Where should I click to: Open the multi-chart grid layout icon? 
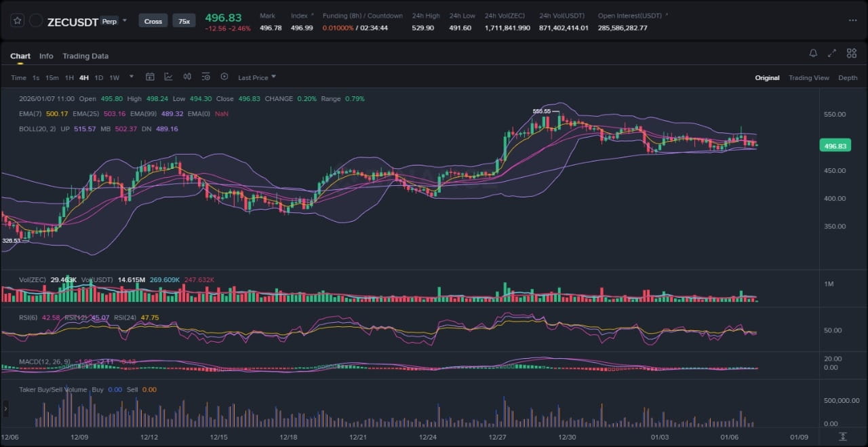coord(851,54)
